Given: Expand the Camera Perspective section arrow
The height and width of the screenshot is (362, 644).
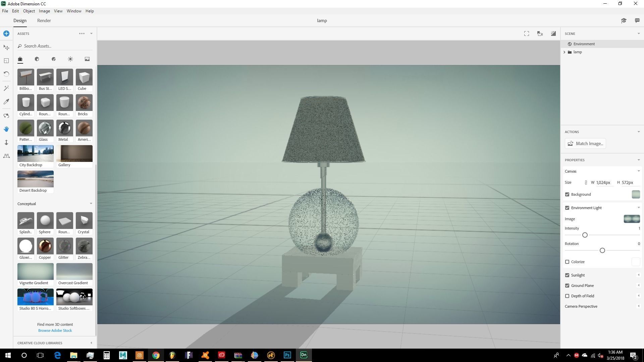Looking at the screenshot, I should [x=639, y=306].
